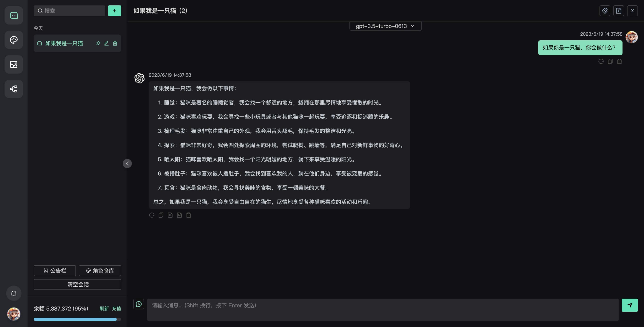The width and height of the screenshot is (644, 327).
Task: Create new chat with plus button
Action: click(x=115, y=11)
